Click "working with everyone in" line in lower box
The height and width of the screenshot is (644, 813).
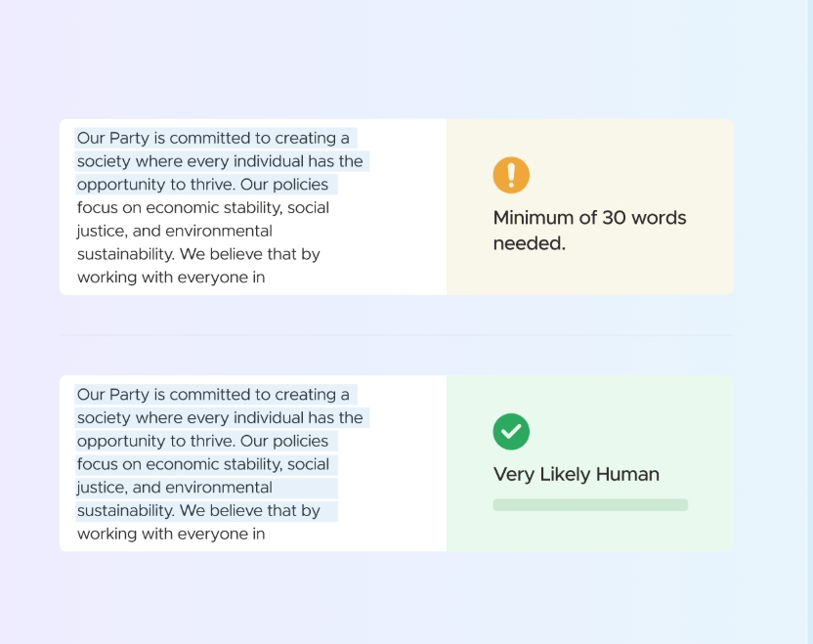point(171,534)
